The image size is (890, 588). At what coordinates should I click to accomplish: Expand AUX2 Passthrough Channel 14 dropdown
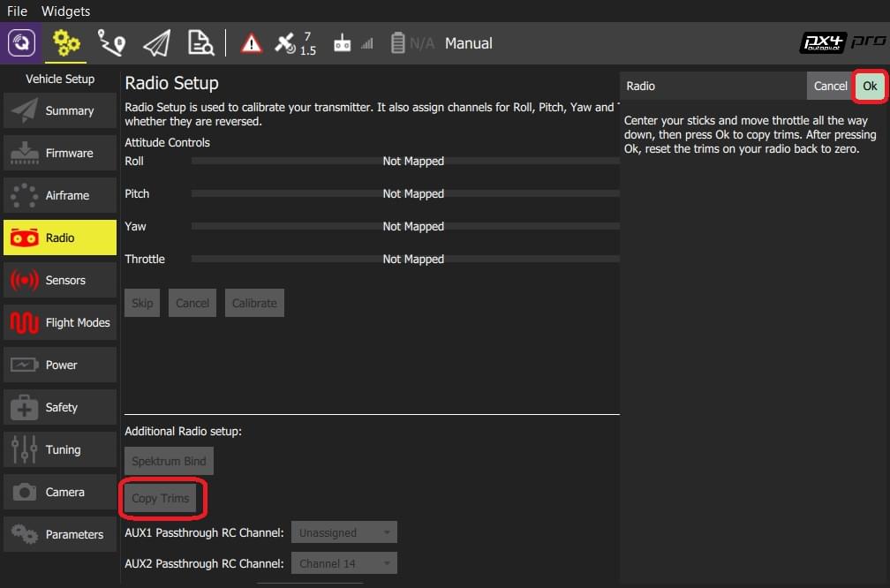pyautogui.click(x=344, y=563)
